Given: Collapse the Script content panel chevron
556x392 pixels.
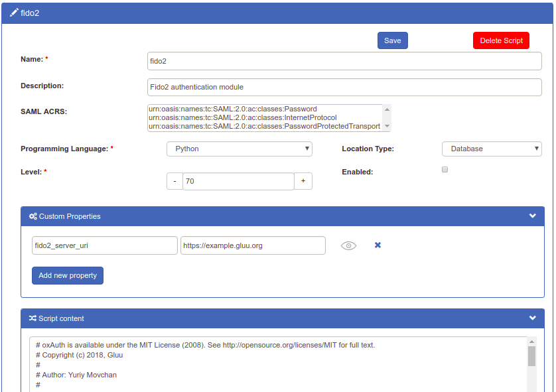Looking at the screenshot, I should click(532, 318).
